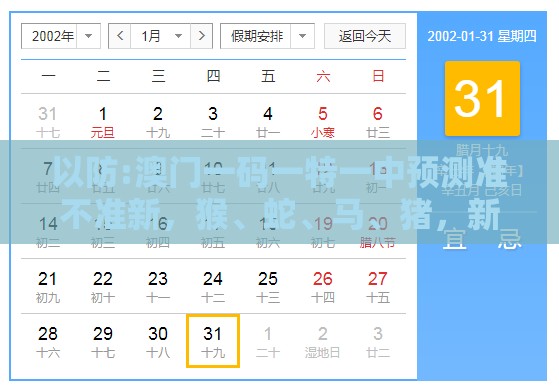Click the red 日 Sunday header
Screen dimensions: 559x385
tap(378, 76)
